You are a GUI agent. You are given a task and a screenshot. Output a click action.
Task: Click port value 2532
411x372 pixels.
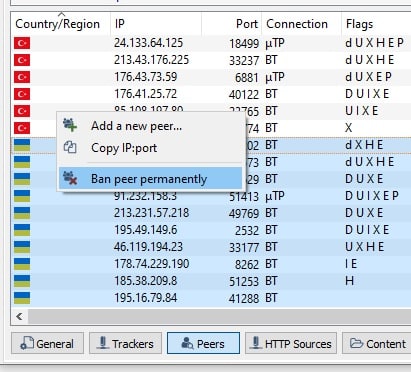click(x=247, y=230)
